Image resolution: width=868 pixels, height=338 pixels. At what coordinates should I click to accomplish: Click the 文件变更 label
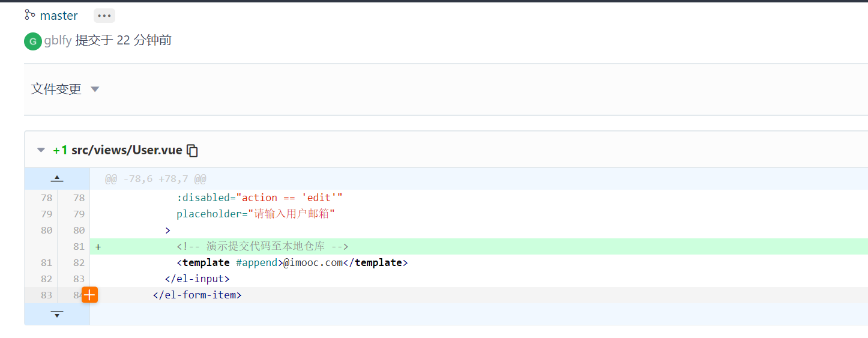pyautogui.click(x=56, y=89)
